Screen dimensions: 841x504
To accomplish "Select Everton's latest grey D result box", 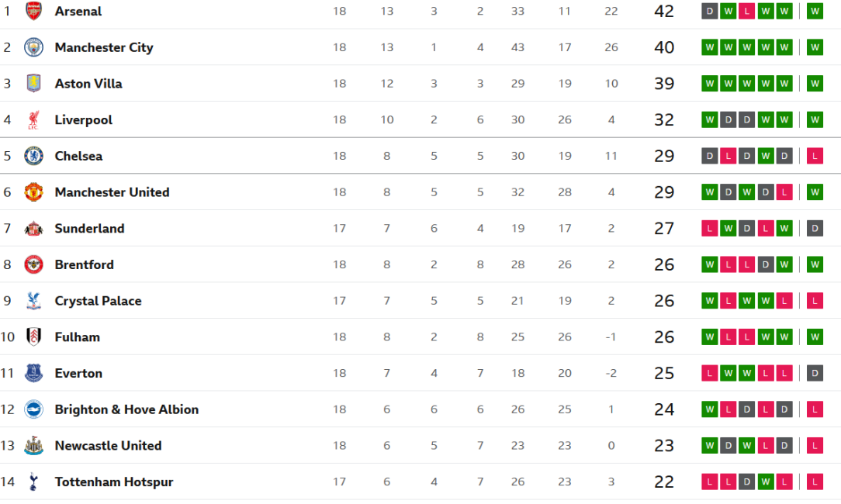I will click(815, 373).
